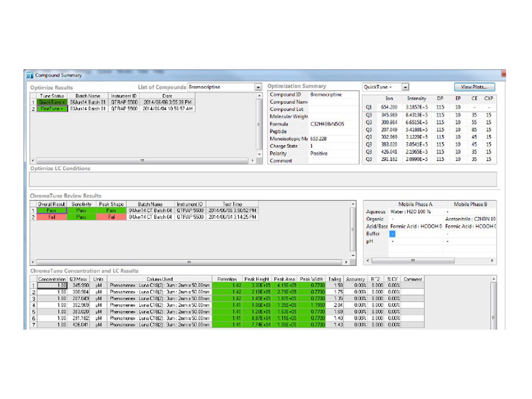Screen dimensions: 532x399
Task: Click the Concentration cell in row 1
Action: point(52,285)
